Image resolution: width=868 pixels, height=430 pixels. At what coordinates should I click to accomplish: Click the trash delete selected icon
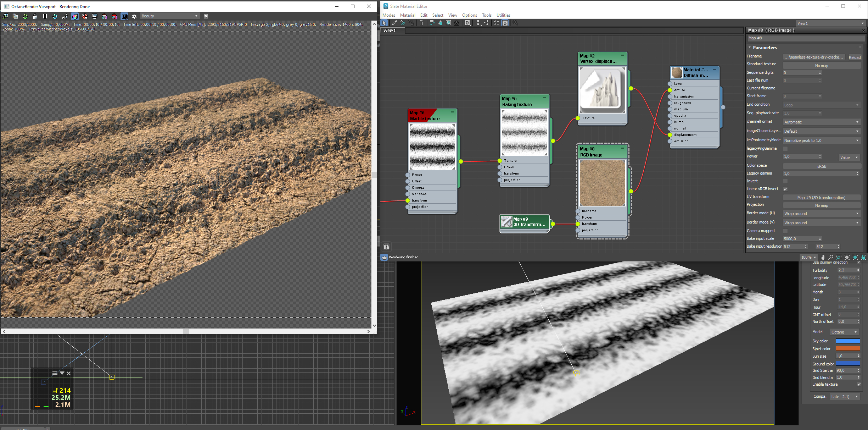click(x=421, y=23)
